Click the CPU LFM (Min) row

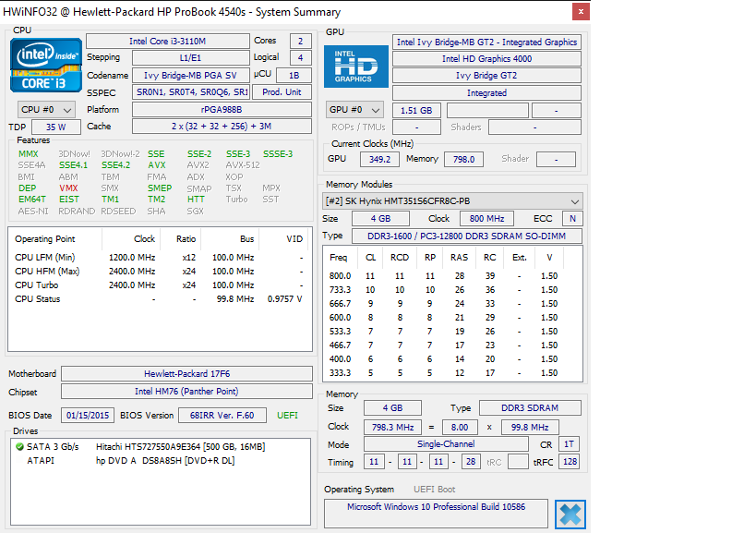(160, 258)
